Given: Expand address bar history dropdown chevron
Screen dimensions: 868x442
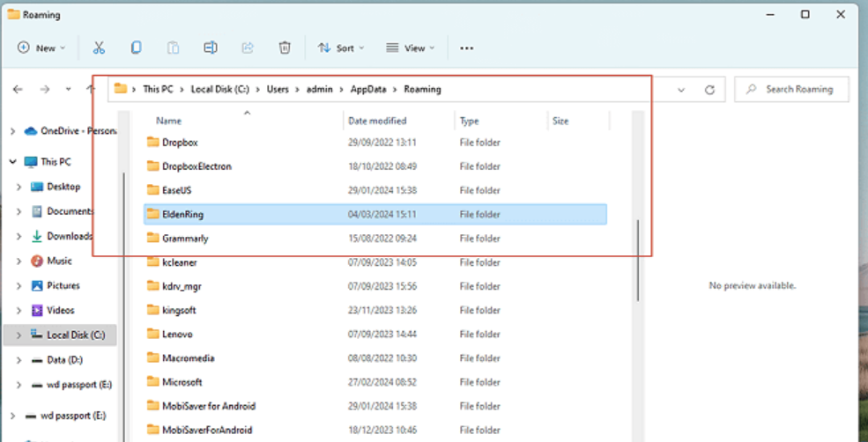Looking at the screenshot, I should click(x=680, y=89).
